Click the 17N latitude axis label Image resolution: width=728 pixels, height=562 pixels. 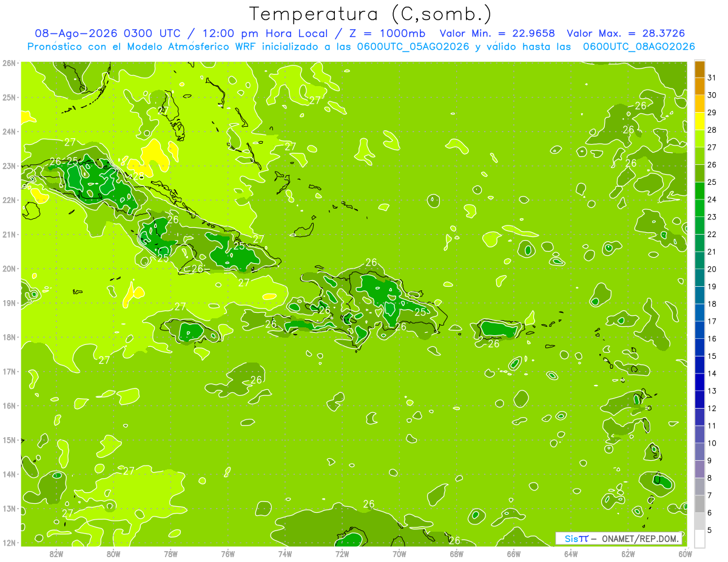pyautogui.click(x=9, y=371)
